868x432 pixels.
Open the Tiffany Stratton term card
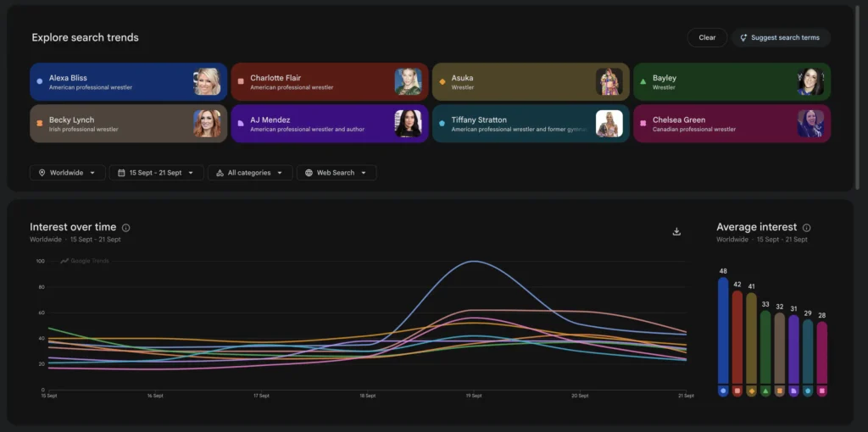click(531, 124)
